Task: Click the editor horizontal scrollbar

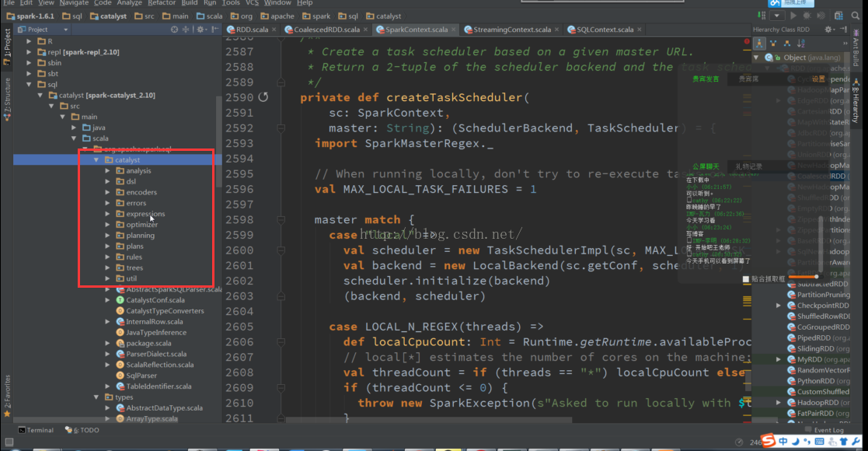Action: coord(428,421)
